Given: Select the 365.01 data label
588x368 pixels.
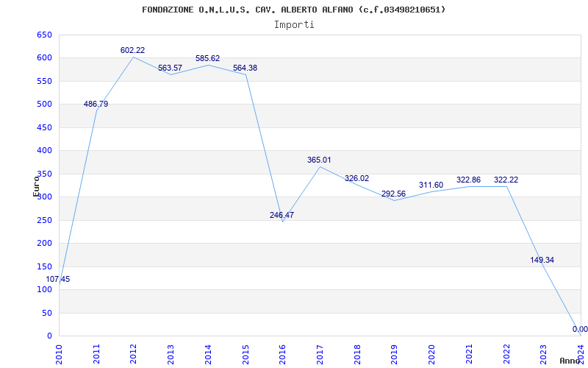Looking at the screenshot, I should point(319,160).
